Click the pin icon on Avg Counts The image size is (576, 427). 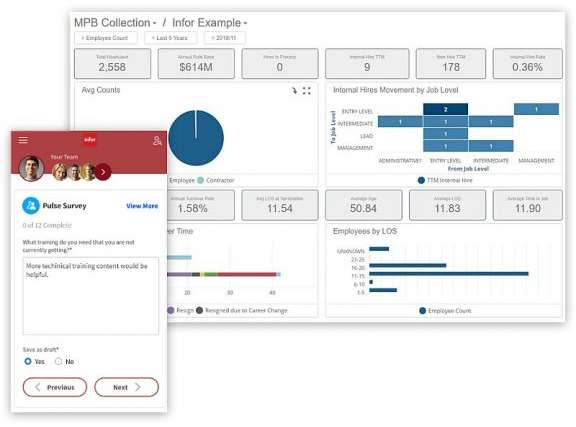pos(294,90)
